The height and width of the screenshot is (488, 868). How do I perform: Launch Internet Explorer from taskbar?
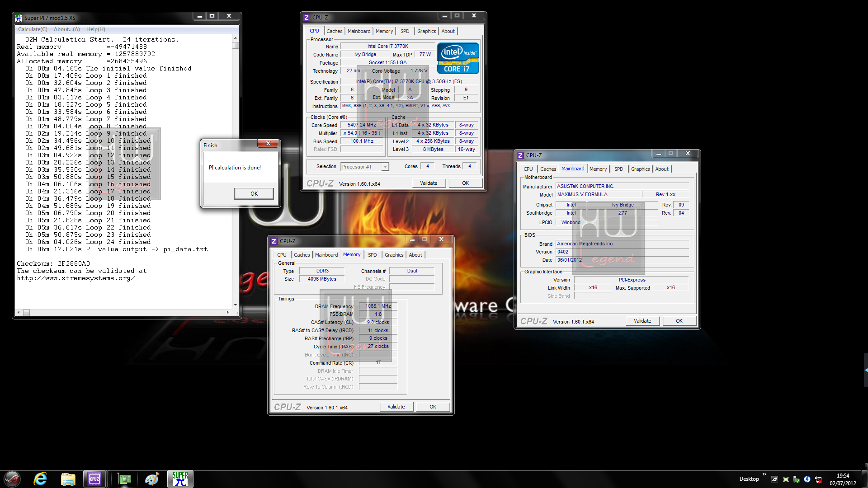point(40,479)
